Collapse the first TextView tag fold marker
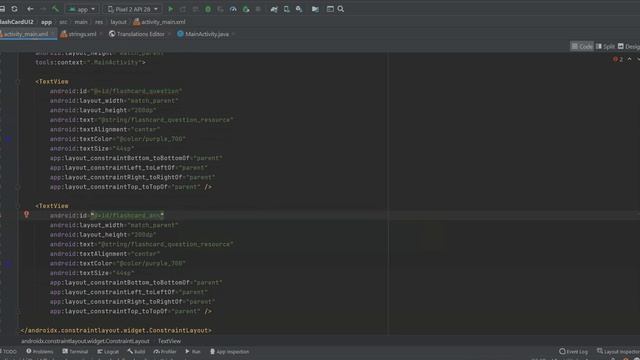 18,82
